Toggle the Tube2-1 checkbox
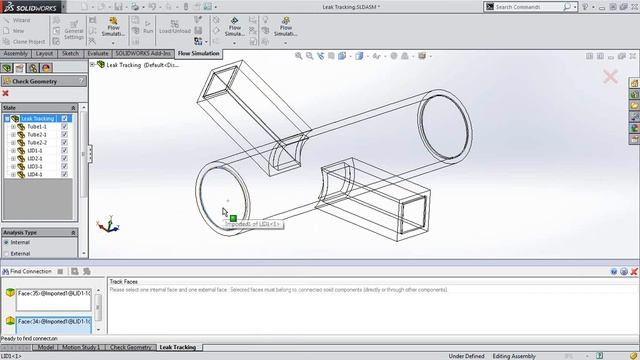Viewport: 640px width, 360px height. click(x=64, y=134)
